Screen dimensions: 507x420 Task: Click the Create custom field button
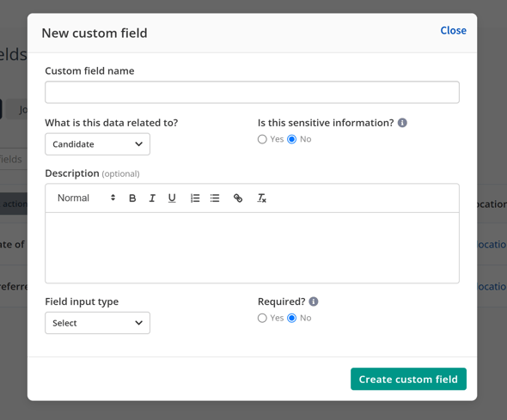tap(408, 379)
